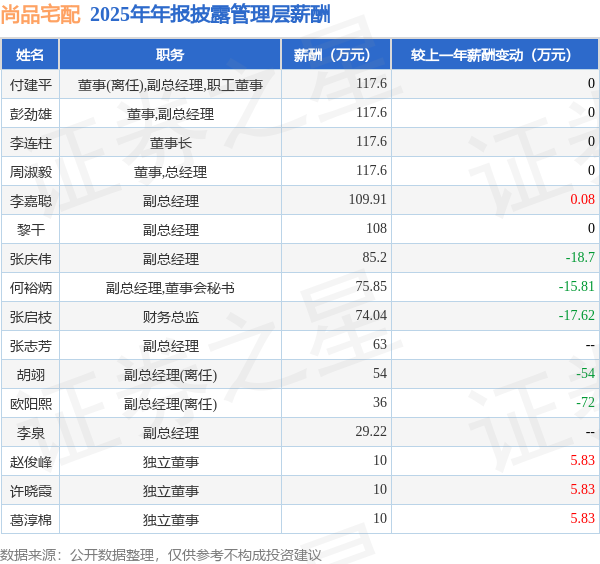Select 李连柱's 董事长 position cell
The width and height of the screenshot is (600, 564).
(170, 143)
